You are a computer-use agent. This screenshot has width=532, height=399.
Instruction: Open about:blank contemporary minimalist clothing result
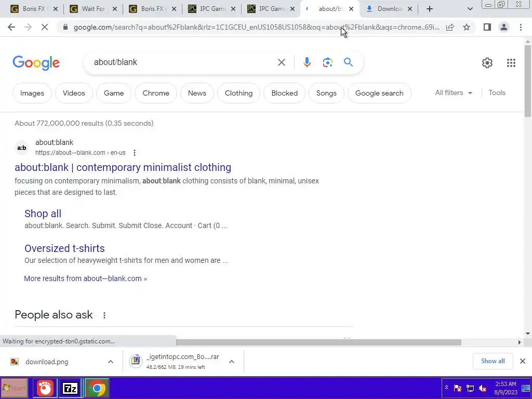click(123, 167)
